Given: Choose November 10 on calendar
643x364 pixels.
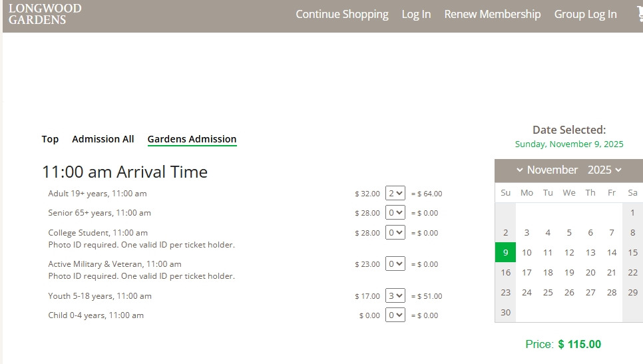Looking at the screenshot, I should pos(527,252).
